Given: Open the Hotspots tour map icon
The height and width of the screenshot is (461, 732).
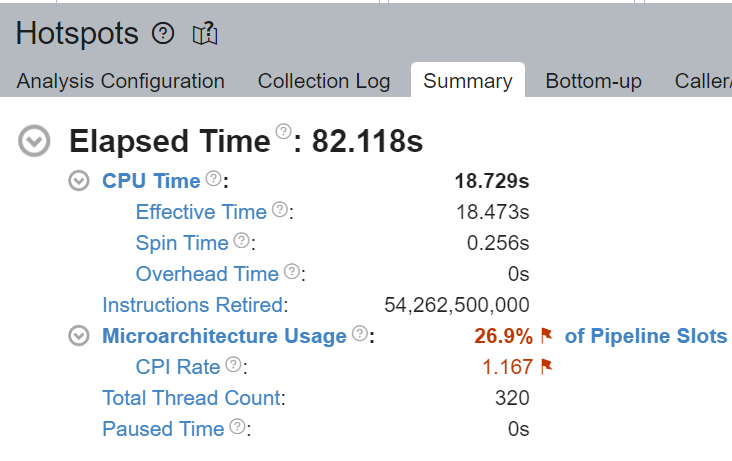Looking at the screenshot, I should tap(205, 34).
